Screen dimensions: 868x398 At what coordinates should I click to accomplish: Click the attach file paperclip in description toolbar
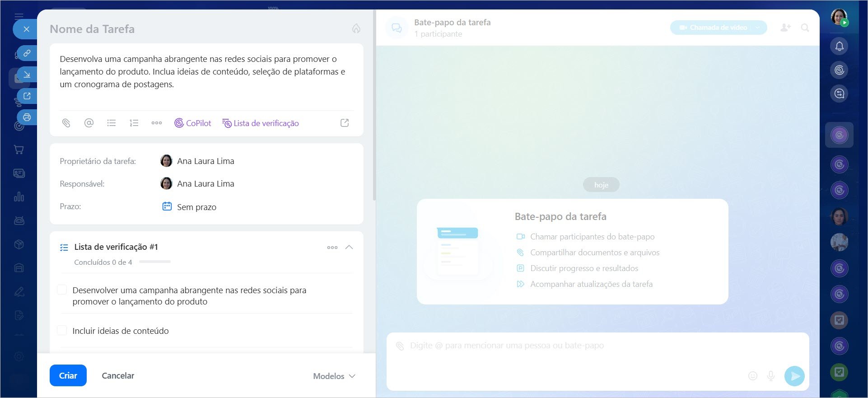coord(66,123)
